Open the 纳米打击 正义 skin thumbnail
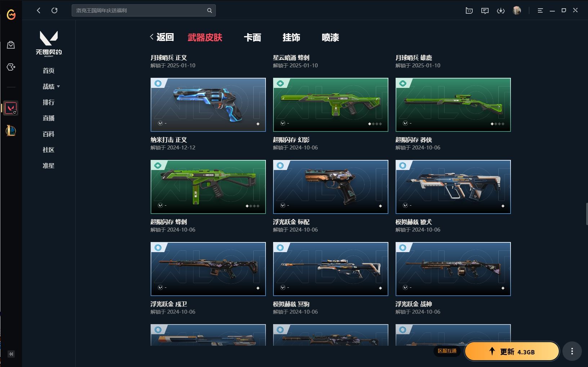Image resolution: width=588 pixels, height=367 pixels. pos(208,105)
